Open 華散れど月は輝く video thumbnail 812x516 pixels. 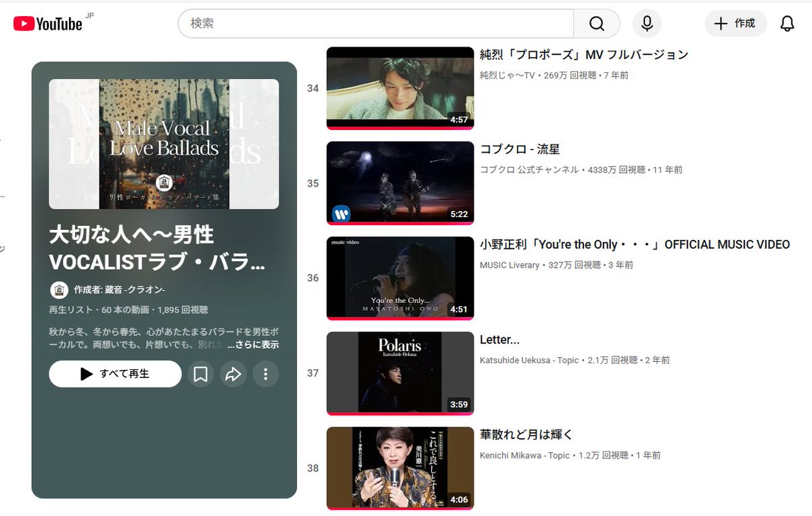[400, 468]
